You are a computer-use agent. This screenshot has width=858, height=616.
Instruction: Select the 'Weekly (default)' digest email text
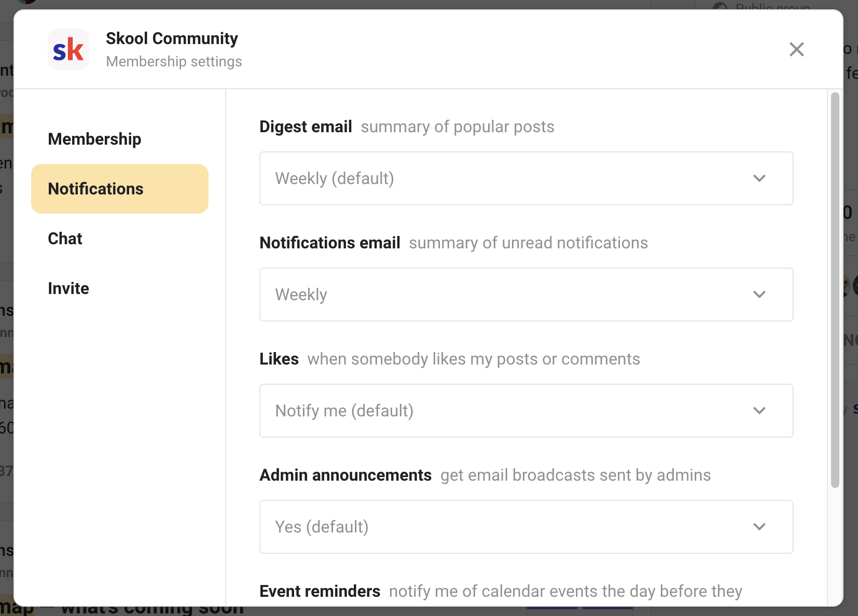pos(334,178)
